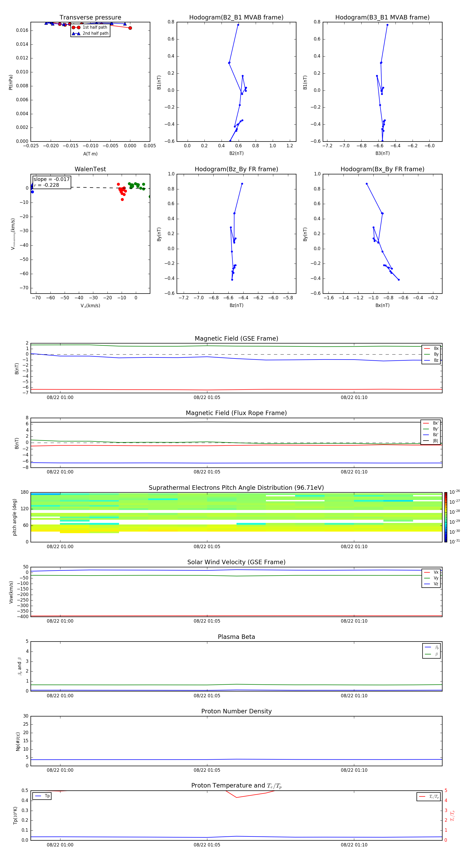Click the pitch angle rainbow colorbar
This screenshot has height=868, width=473.
coord(446,517)
